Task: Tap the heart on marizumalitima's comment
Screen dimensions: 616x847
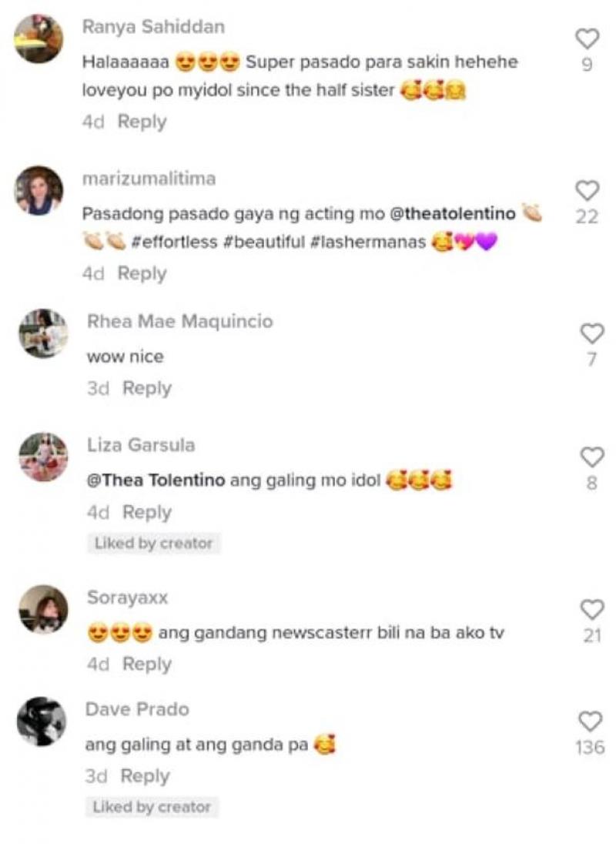Action: pos(587,191)
